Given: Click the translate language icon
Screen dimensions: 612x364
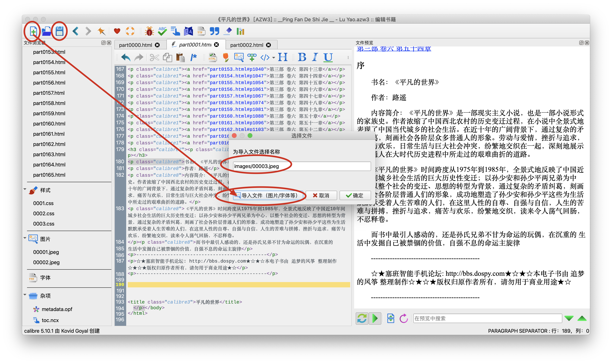Looking at the screenshot, I should coord(188,31).
